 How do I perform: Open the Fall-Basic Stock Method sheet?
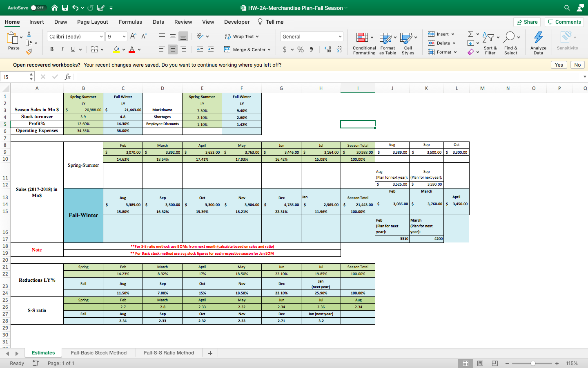[98, 352]
